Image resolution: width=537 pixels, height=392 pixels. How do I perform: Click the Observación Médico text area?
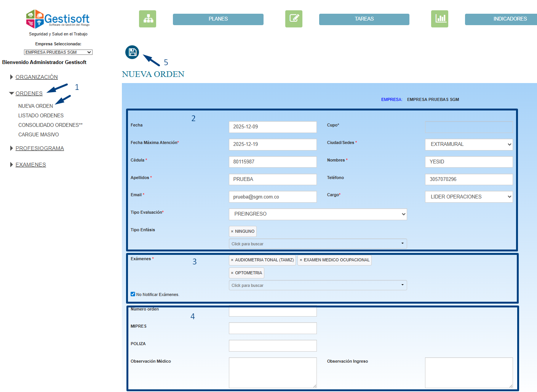(272, 372)
